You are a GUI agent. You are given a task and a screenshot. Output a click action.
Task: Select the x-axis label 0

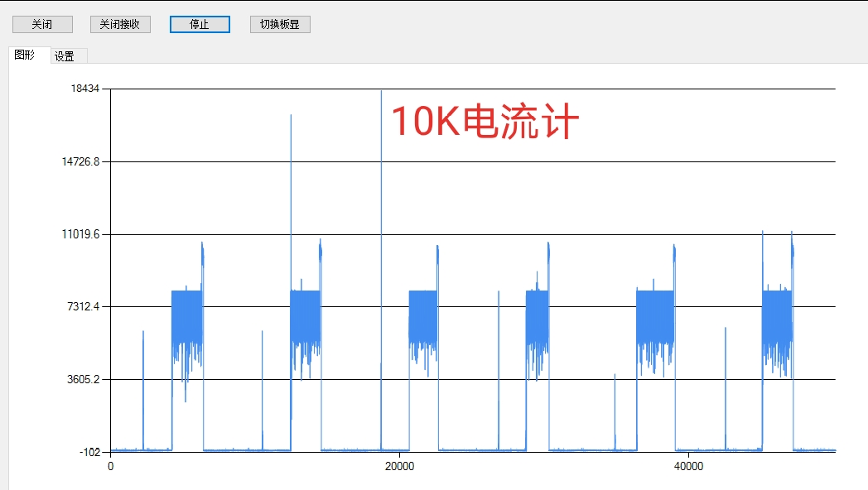[111, 466]
